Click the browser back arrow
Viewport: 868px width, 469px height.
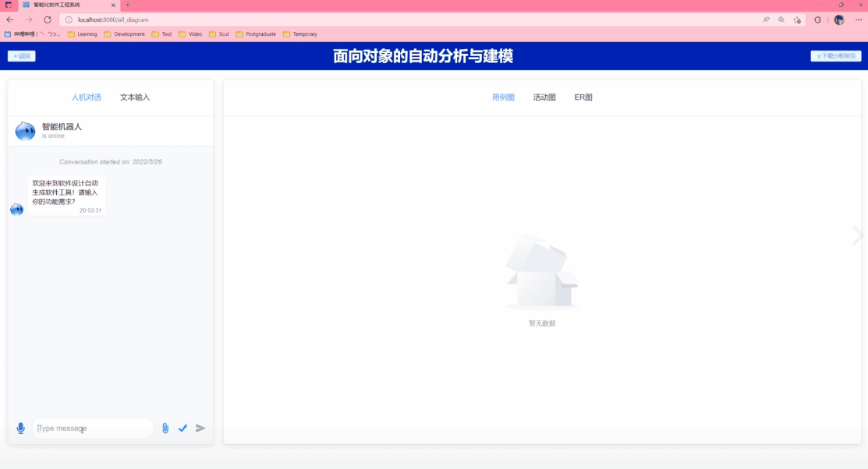(x=10, y=19)
